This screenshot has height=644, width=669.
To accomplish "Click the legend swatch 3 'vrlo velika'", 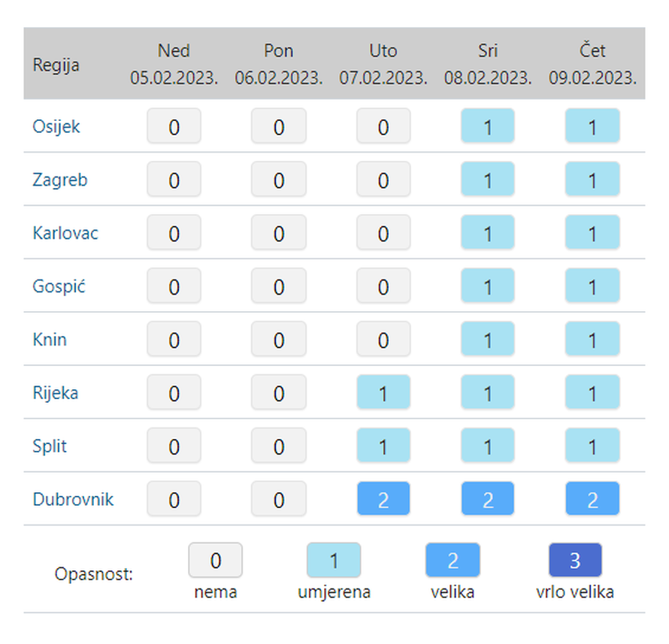I will [575, 560].
